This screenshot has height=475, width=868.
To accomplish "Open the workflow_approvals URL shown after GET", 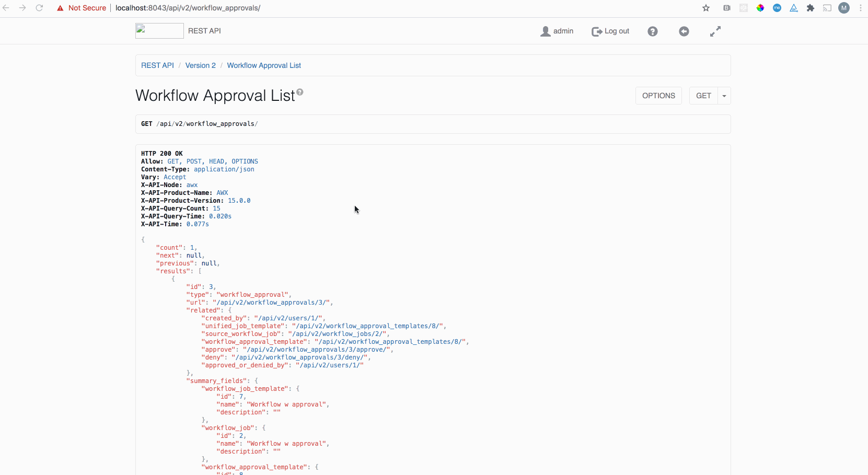I will point(206,124).
